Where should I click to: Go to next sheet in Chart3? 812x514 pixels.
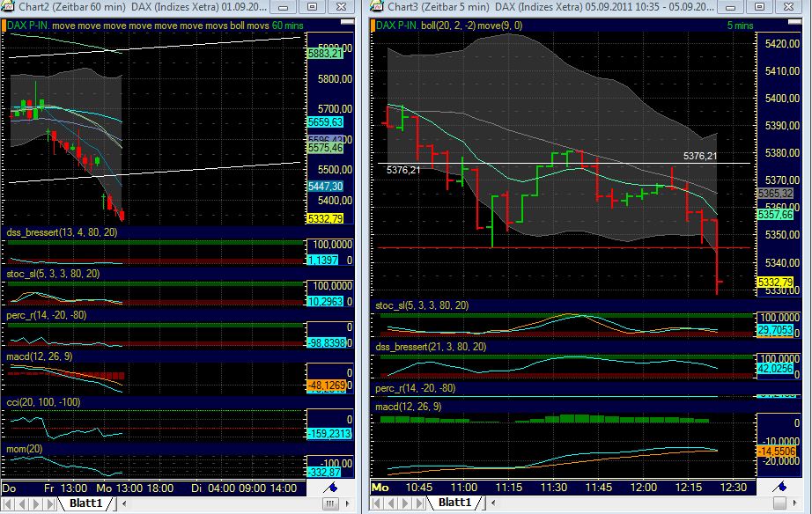[x=405, y=503]
